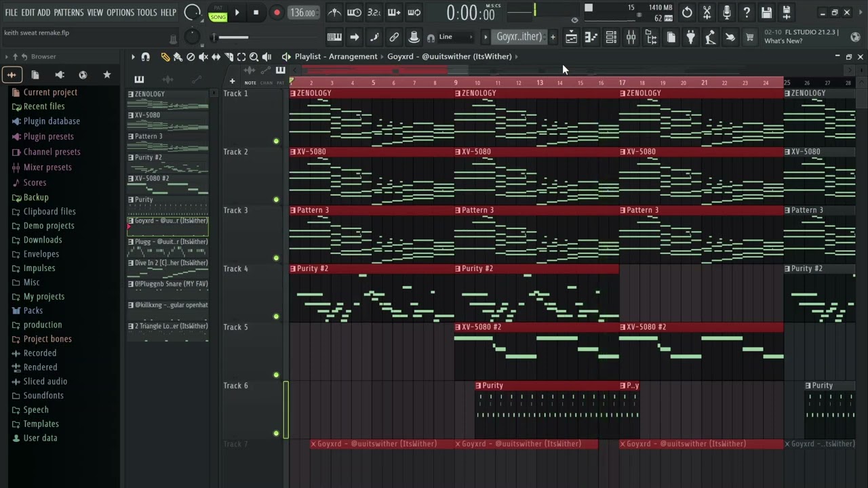The image size is (868, 488).
Task: Click the Play button
Action: point(237,12)
